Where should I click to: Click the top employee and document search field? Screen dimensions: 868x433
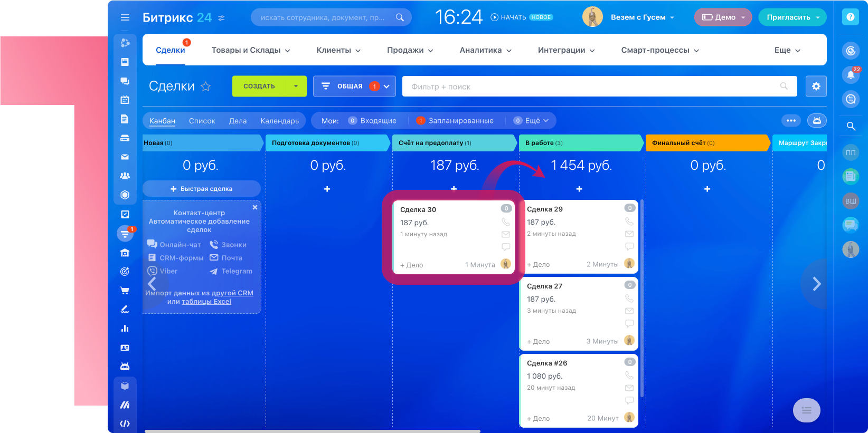[x=331, y=17]
